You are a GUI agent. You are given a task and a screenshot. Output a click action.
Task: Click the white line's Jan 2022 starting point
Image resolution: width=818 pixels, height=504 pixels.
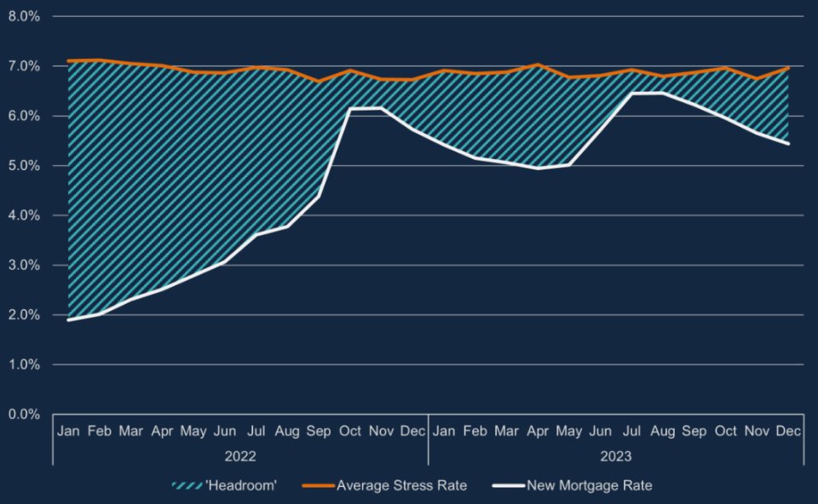(x=68, y=320)
